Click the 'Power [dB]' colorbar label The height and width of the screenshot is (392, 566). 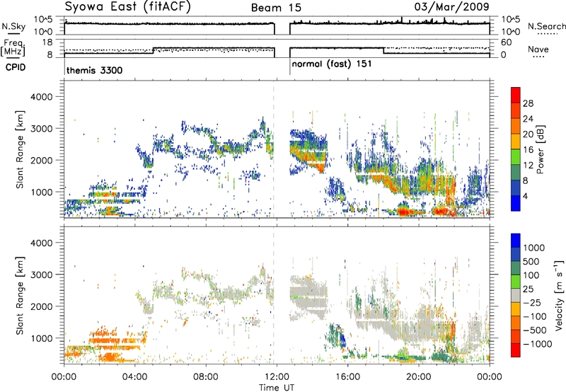[x=540, y=149]
